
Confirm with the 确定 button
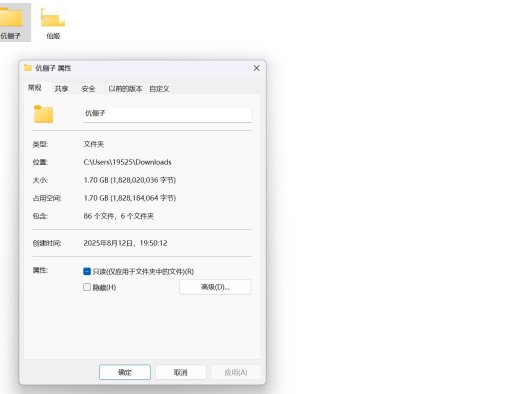125,372
